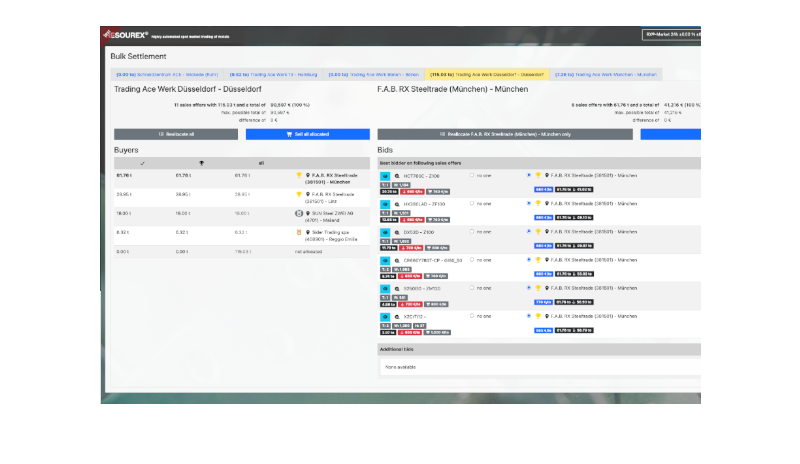Inspect CR660Y780T-CP with the magnifier icon
This screenshot has height=464, width=800.
point(397,260)
